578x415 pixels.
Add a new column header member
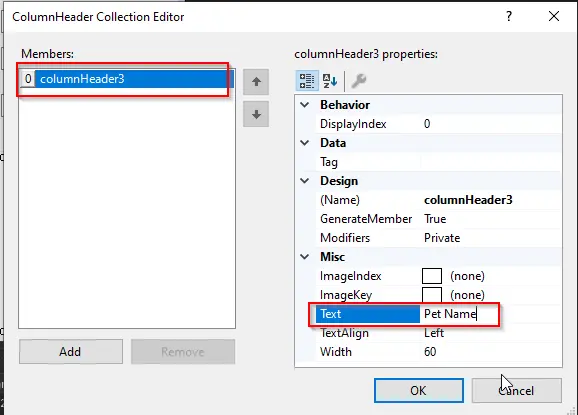point(71,352)
